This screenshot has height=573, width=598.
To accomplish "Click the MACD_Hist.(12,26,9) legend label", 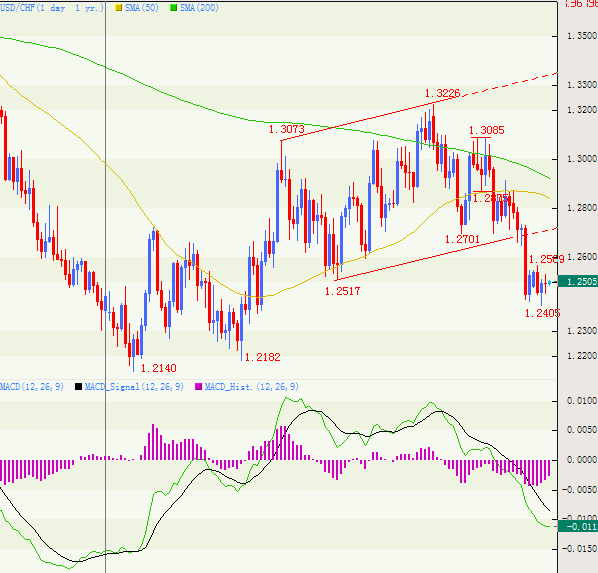I will [x=251, y=387].
